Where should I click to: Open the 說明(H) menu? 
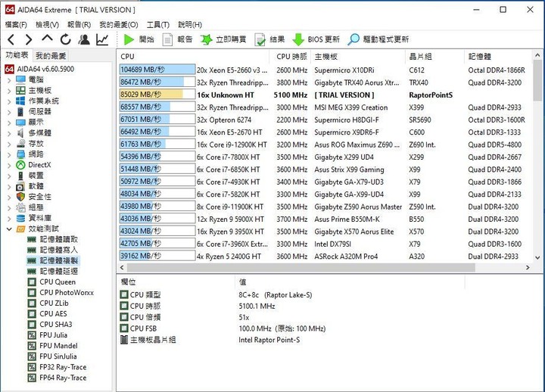[x=190, y=25]
